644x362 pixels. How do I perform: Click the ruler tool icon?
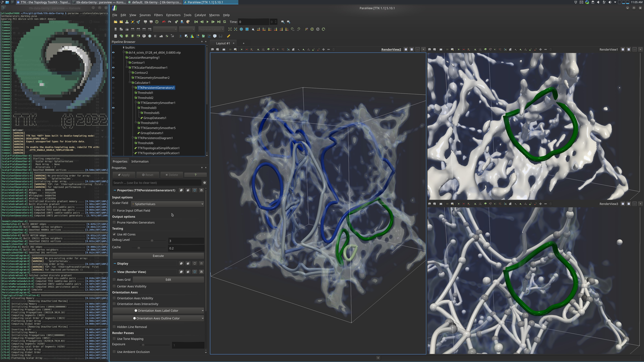(x=228, y=36)
